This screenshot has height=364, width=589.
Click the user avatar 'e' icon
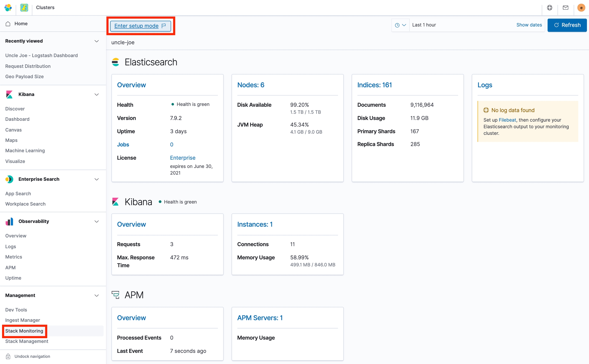coord(581,8)
